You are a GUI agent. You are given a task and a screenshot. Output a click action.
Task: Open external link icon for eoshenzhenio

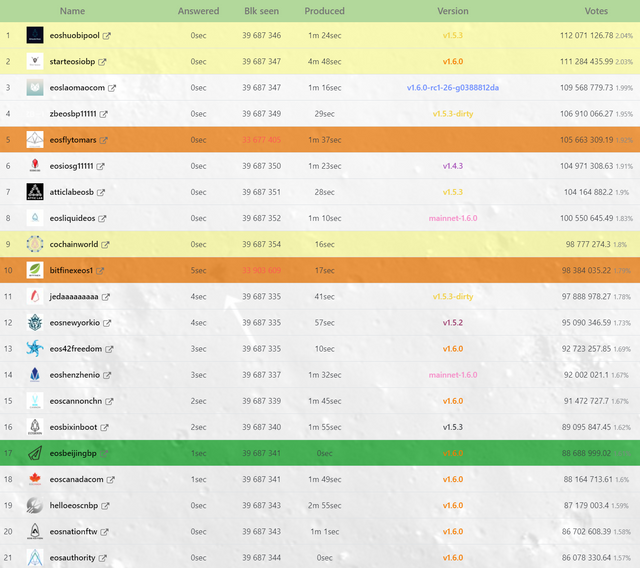[107, 375]
